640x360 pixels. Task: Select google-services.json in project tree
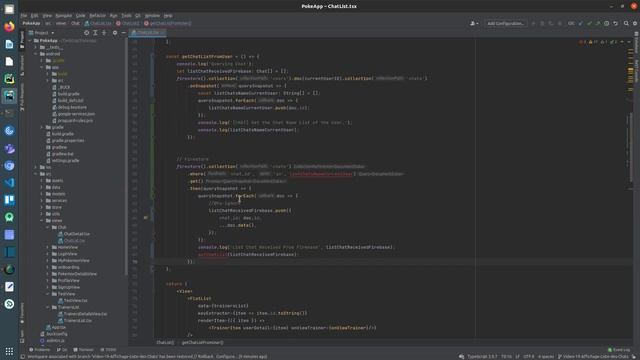pyautogui.click(x=76, y=114)
